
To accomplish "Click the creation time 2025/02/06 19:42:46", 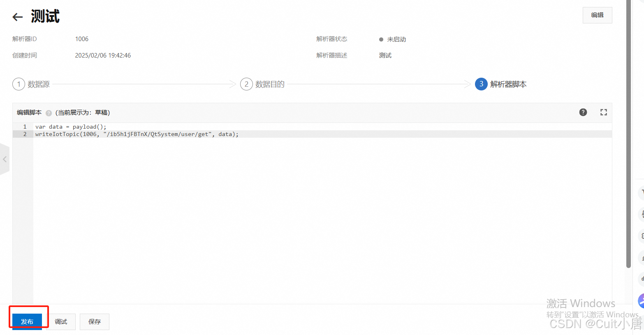I will tap(103, 55).
